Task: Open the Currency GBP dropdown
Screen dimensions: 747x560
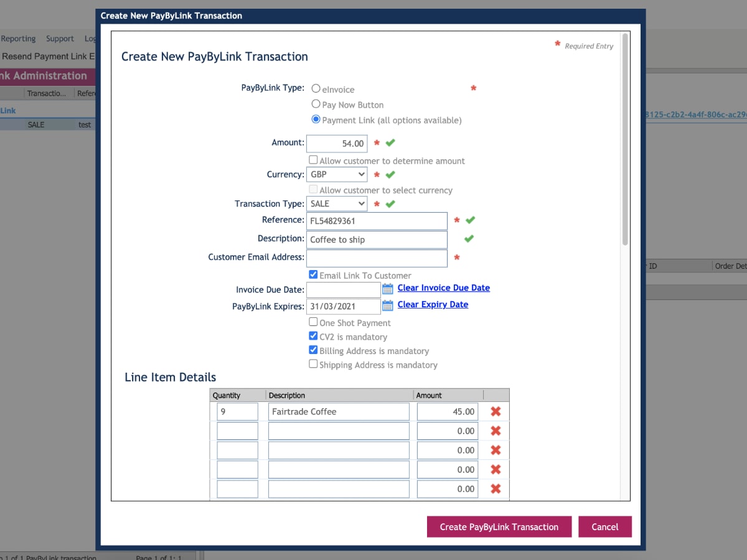Action: point(337,174)
